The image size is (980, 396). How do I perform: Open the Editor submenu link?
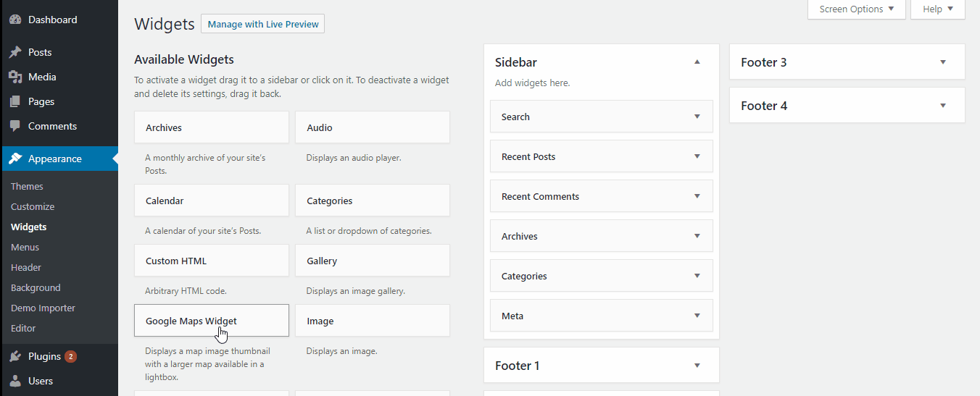[23, 328]
